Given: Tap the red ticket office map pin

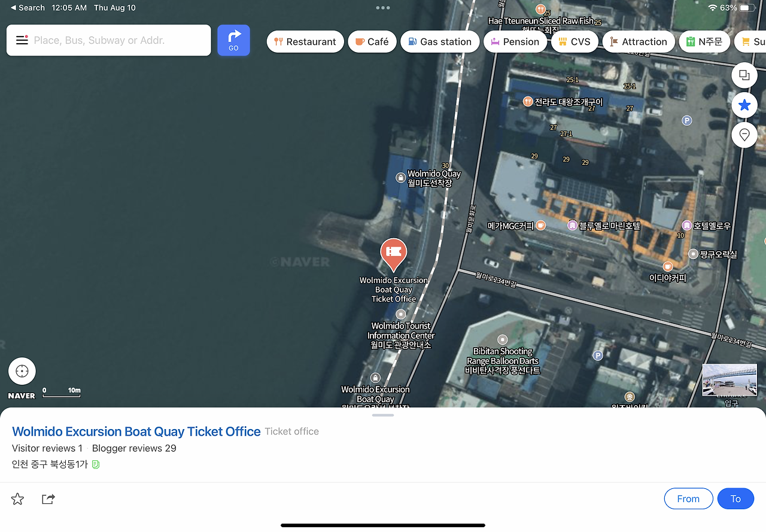Looking at the screenshot, I should pyautogui.click(x=393, y=254).
